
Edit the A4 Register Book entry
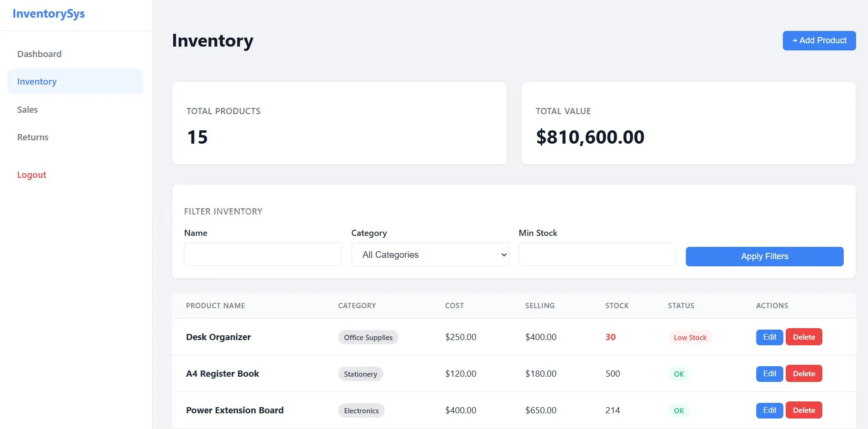pyautogui.click(x=770, y=373)
